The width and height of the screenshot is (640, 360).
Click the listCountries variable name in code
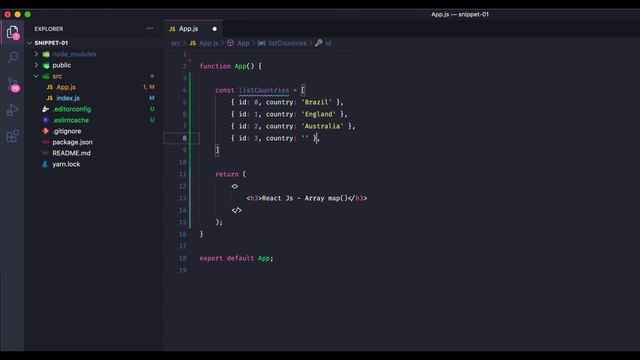tap(264, 90)
